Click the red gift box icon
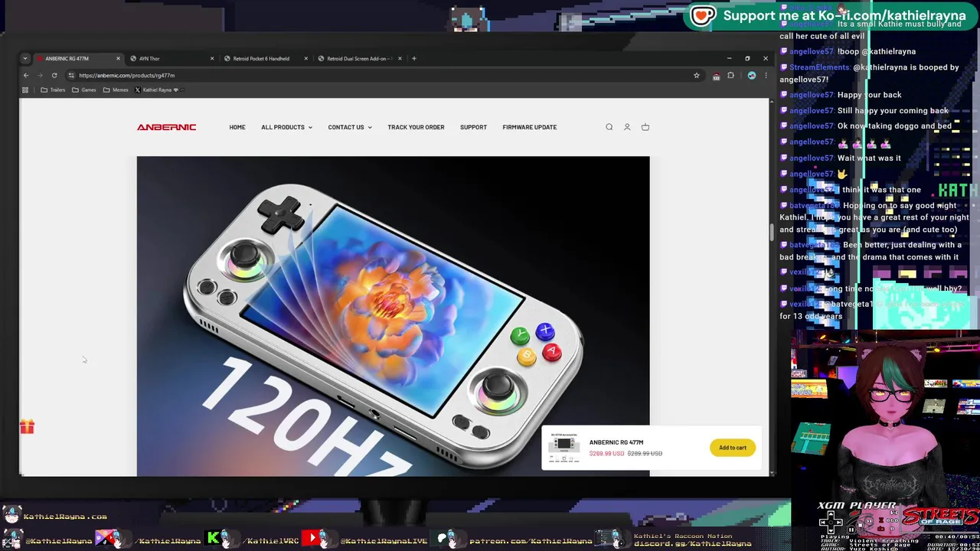This screenshot has width=980, height=551. click(27, 426)
